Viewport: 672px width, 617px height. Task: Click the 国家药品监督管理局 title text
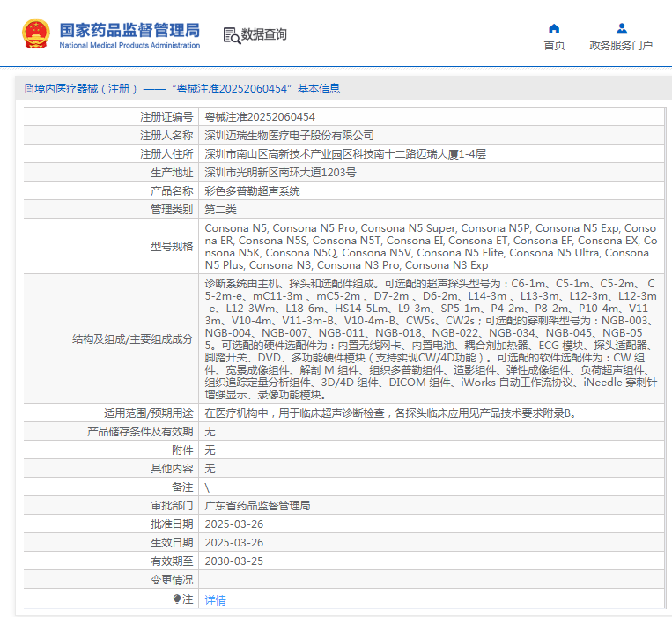[129, 29]
